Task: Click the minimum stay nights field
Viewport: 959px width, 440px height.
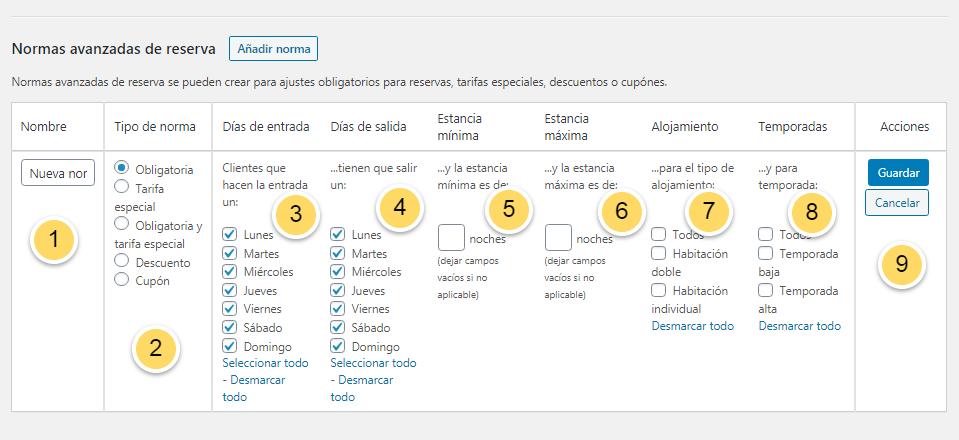Action: tap(451, 238)
